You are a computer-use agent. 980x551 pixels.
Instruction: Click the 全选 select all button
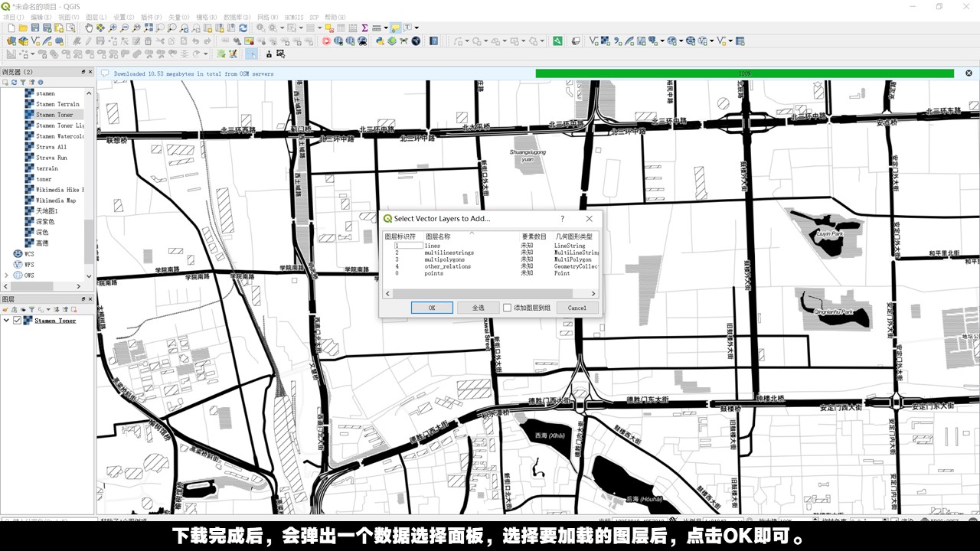(x=478, y=308)
